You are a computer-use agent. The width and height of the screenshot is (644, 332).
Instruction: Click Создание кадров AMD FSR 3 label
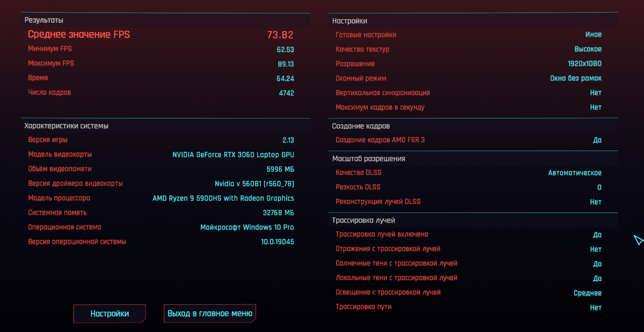pyautogui.click(x=380, y=140)
